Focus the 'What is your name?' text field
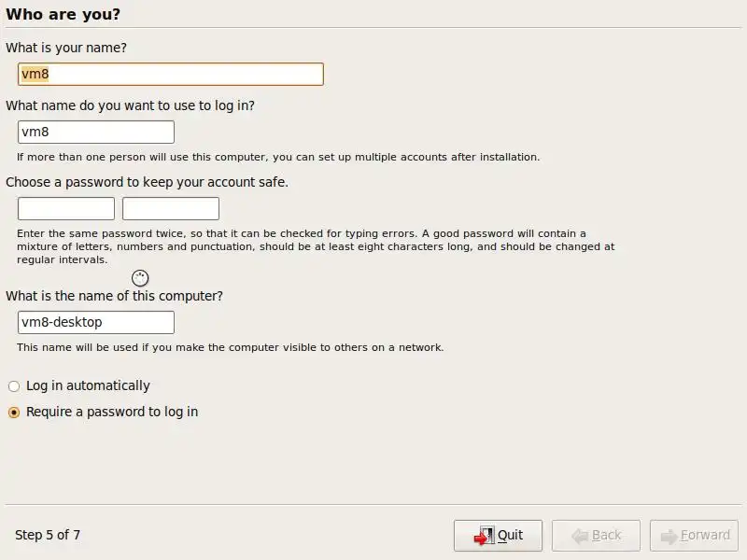 [171, 74]
